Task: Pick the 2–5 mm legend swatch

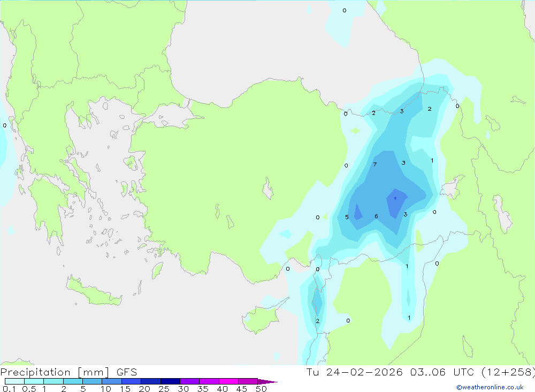Action: [73, 381]
